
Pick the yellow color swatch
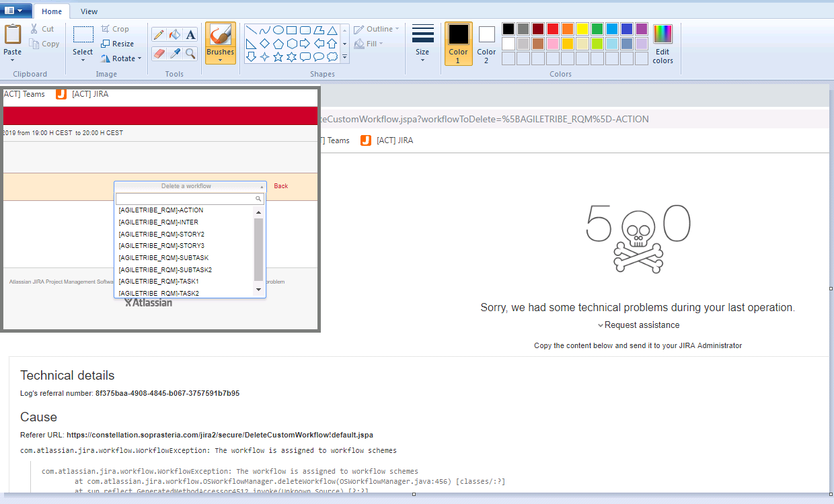pyautogui.click(x=582, y=29)
